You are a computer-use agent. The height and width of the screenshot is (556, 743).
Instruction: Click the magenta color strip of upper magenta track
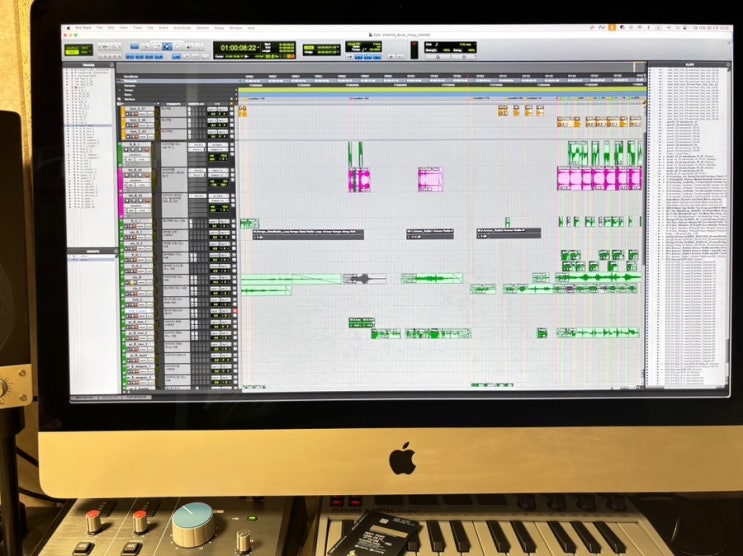click(120, 180)
